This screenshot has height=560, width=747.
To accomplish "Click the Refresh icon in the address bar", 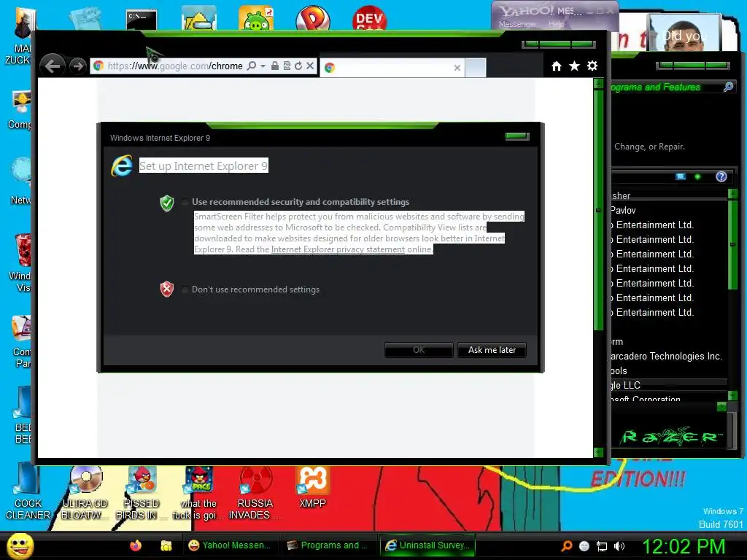I will coord(298,66).
